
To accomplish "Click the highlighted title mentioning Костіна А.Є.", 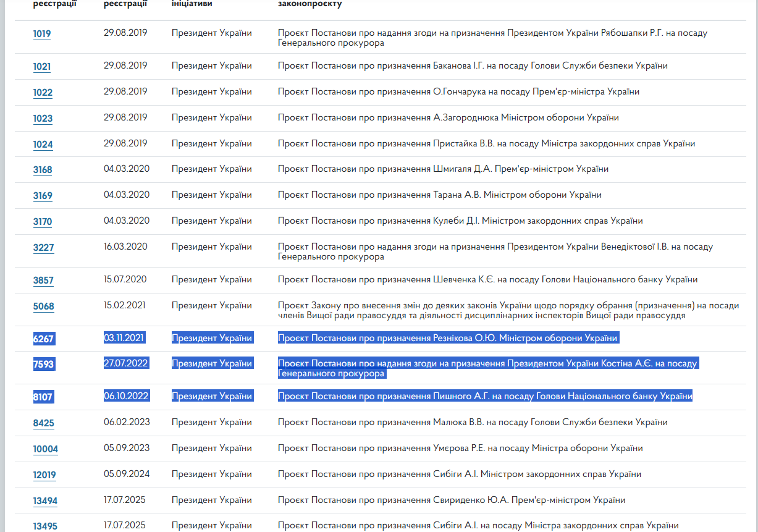I will click(x=487, y=368).
